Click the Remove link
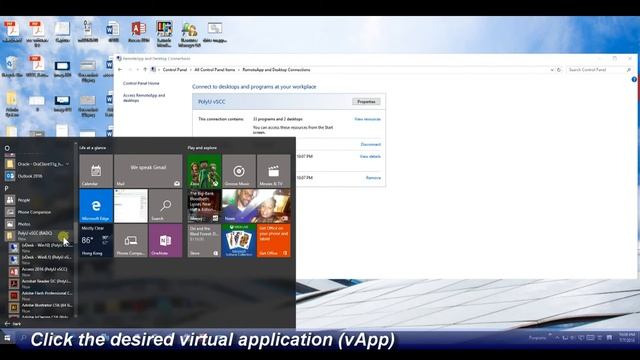640x360 pixels. click(373, 178)
